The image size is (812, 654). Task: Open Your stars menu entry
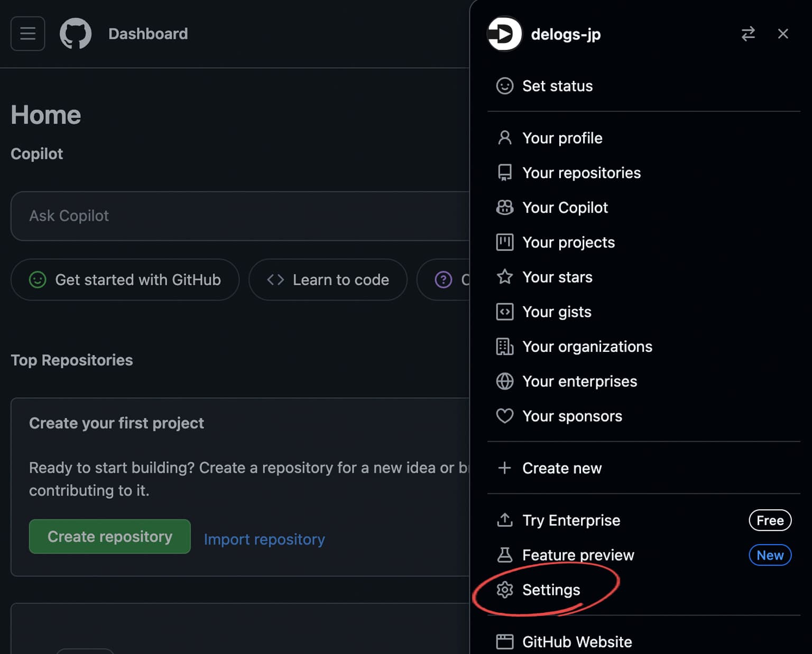(643, 277)
